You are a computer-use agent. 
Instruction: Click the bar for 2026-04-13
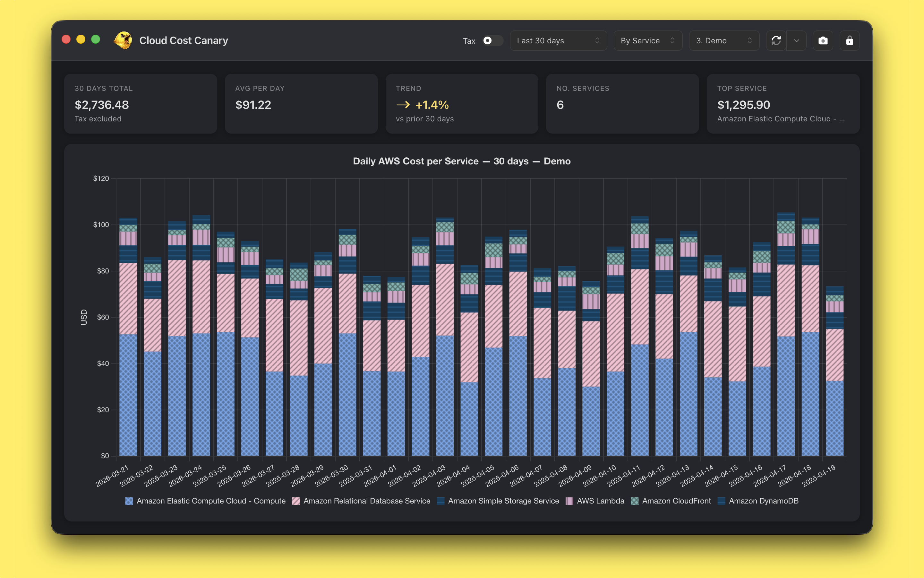689,343
